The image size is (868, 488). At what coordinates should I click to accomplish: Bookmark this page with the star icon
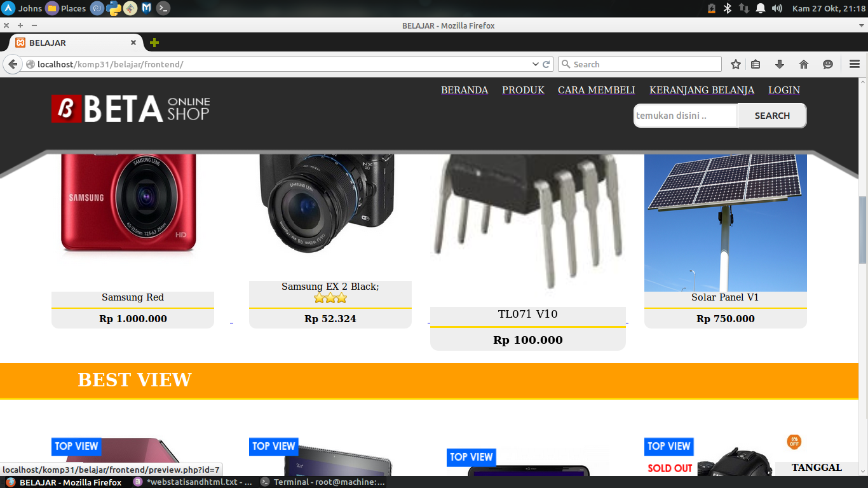[x=736, y=64]
